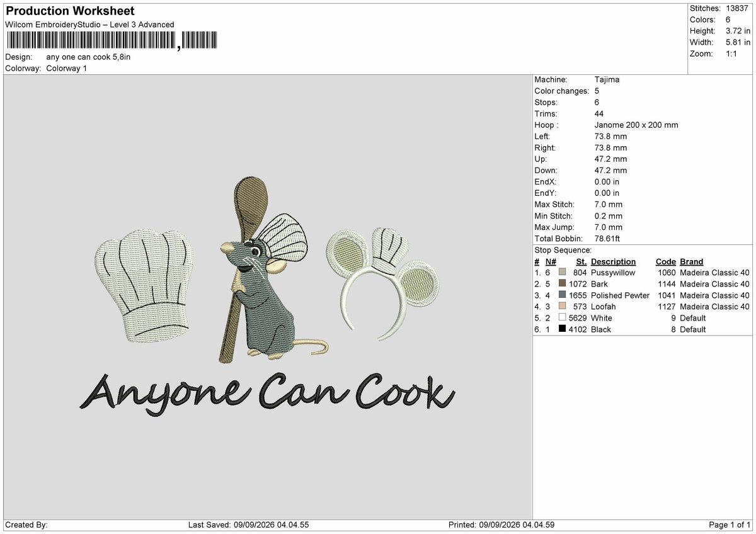Click the 'Created By:' footer label
The width and height of the screenshot is (756, 534).
pos(26,525)
